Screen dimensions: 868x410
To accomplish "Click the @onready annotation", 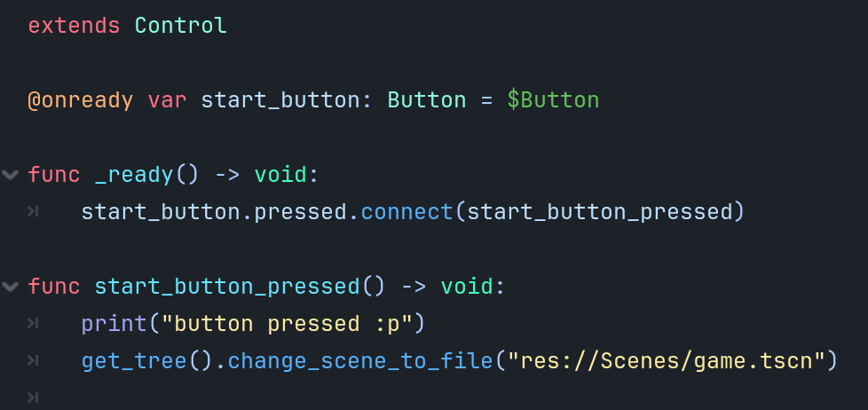I will (80, 100).
